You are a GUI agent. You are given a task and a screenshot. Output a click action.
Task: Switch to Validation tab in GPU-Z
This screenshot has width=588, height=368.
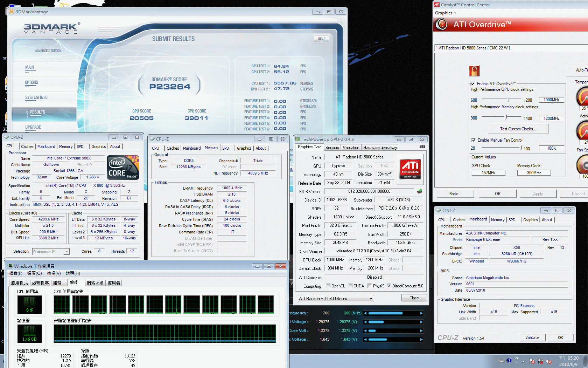pyautogui.click(x=351, y=148)
